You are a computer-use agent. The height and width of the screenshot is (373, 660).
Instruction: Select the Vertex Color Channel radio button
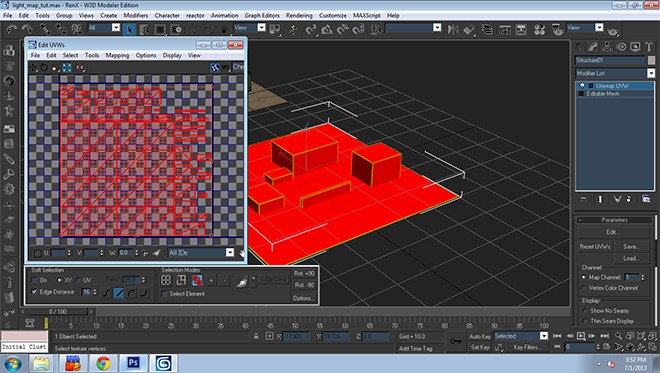coord(583,288)
